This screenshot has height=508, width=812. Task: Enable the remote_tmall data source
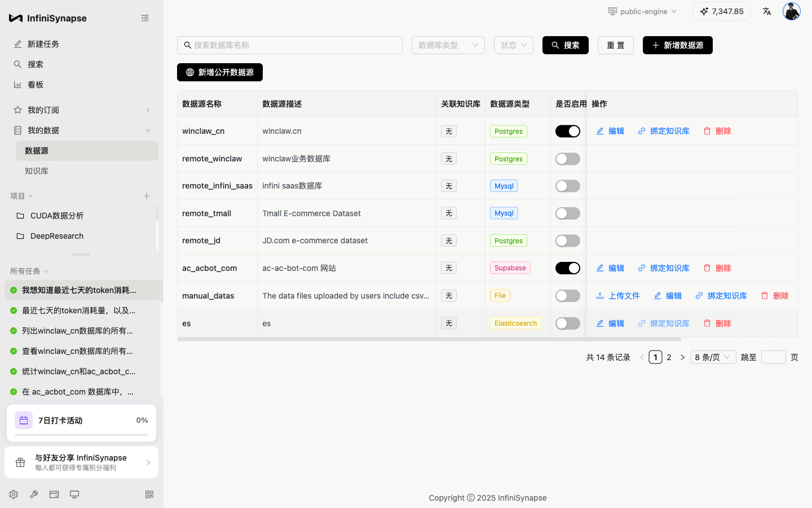tap(567, 213)
